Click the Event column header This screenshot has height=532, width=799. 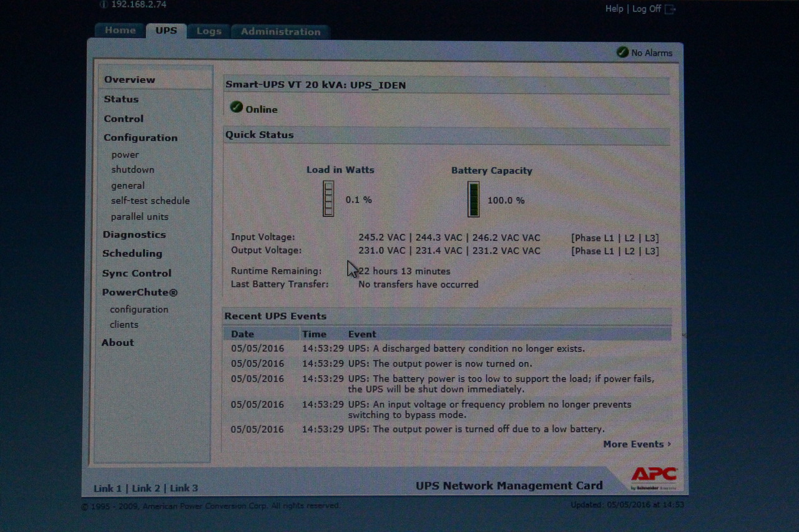point(362,334)
